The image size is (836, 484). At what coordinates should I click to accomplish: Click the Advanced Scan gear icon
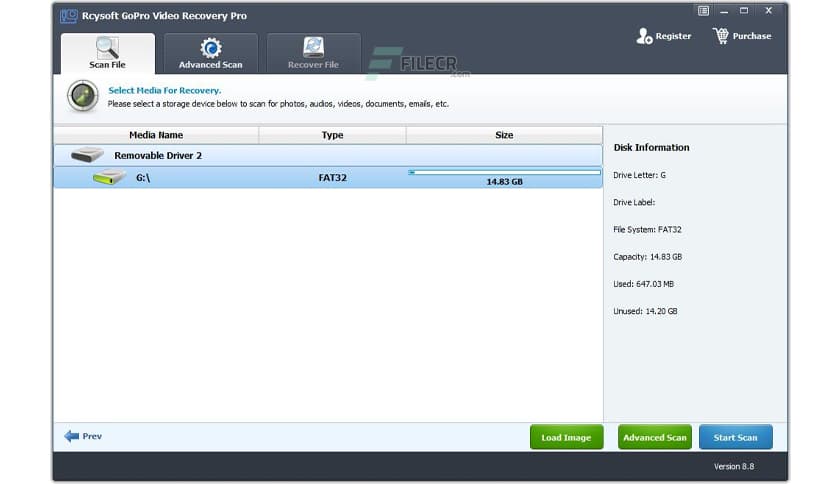211,47
